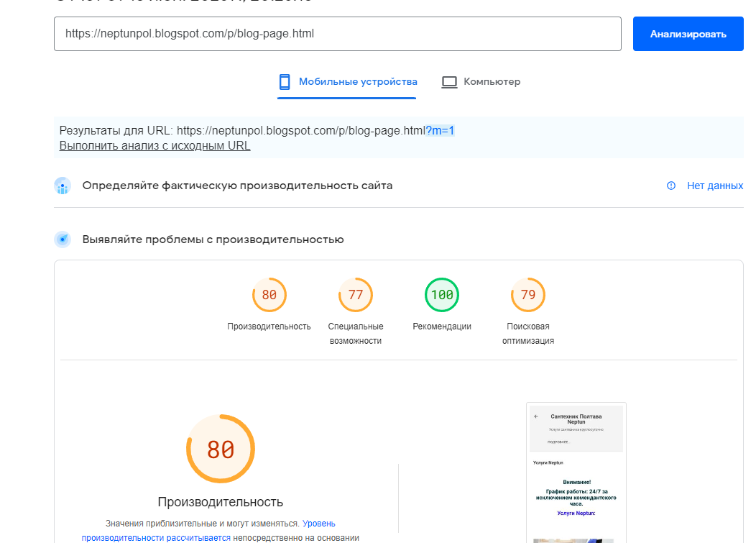Click the laptop computer icon
This screenshot has height=543, width=756.
coord(449,82)
